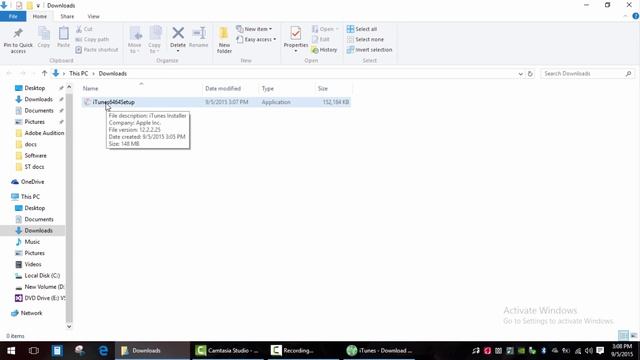Click the Cut command
Screen dimensions: 640x360
84,29
